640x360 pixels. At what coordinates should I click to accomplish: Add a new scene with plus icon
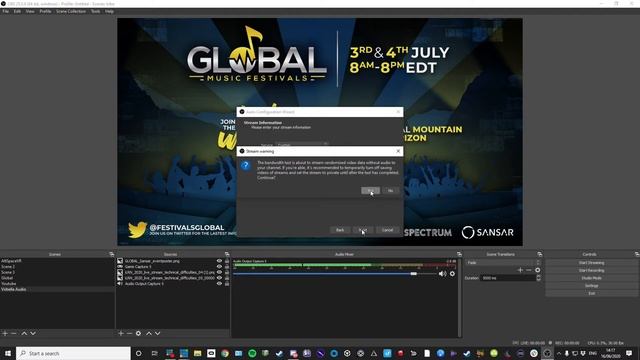point(5,333)
